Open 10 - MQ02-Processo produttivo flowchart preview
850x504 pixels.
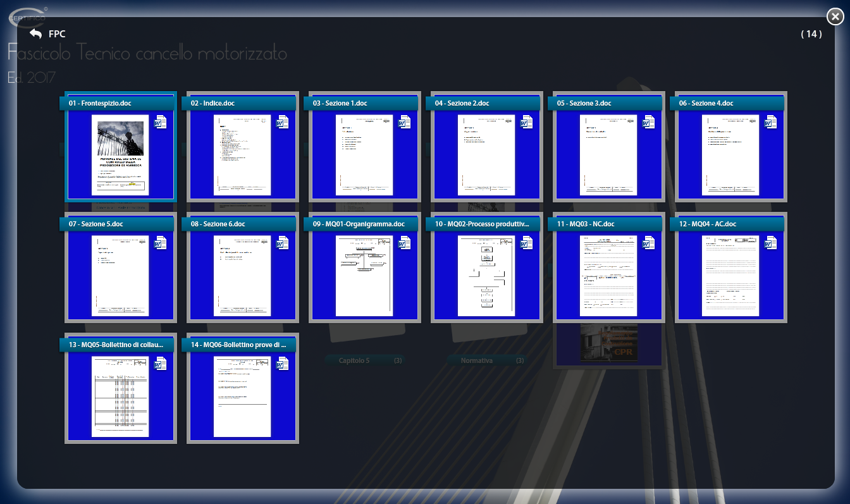[486, 276]
